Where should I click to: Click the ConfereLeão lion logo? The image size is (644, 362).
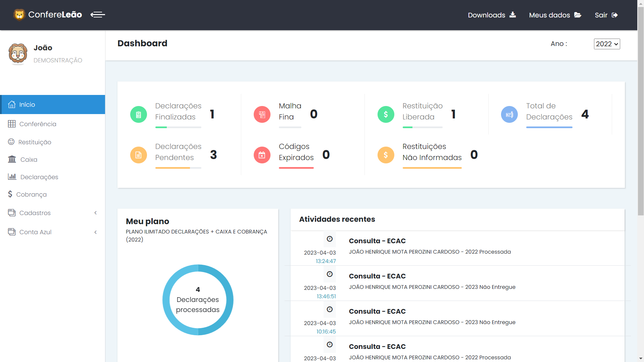[19, 15]
